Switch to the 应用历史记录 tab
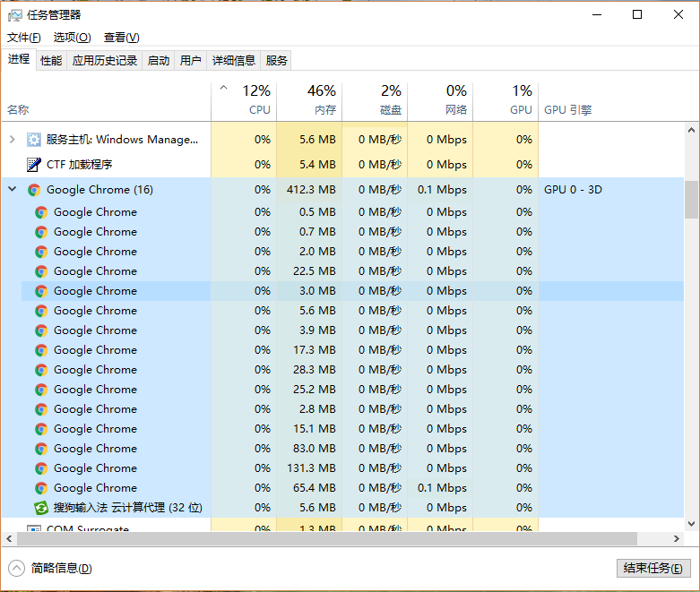Screen dimensions: 700x592 pyautogui.click(x=105, y=60)
